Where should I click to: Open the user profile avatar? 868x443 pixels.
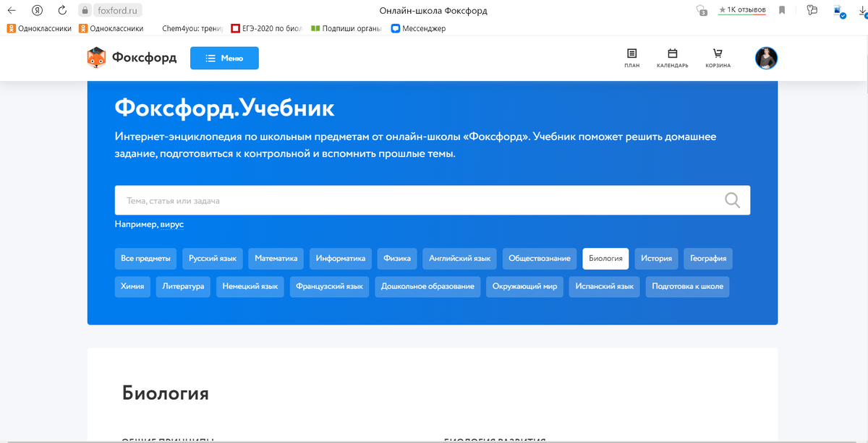766,58
